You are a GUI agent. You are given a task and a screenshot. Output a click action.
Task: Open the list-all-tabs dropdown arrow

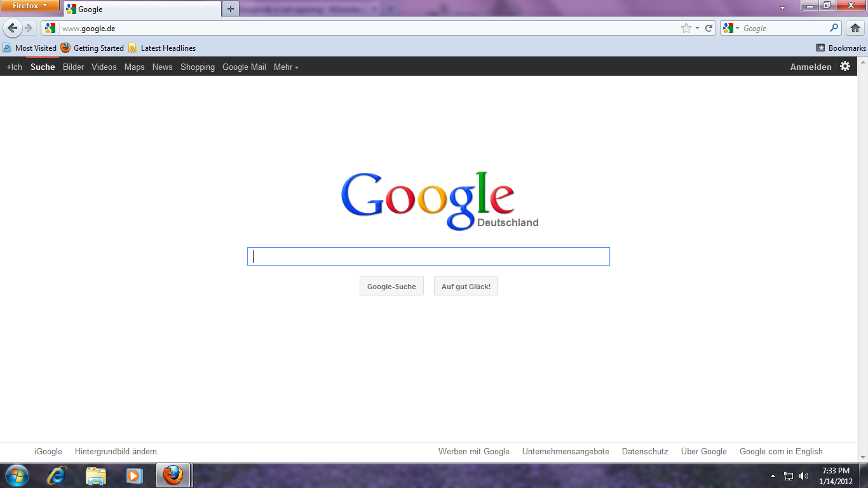click(x=783, y=8)
